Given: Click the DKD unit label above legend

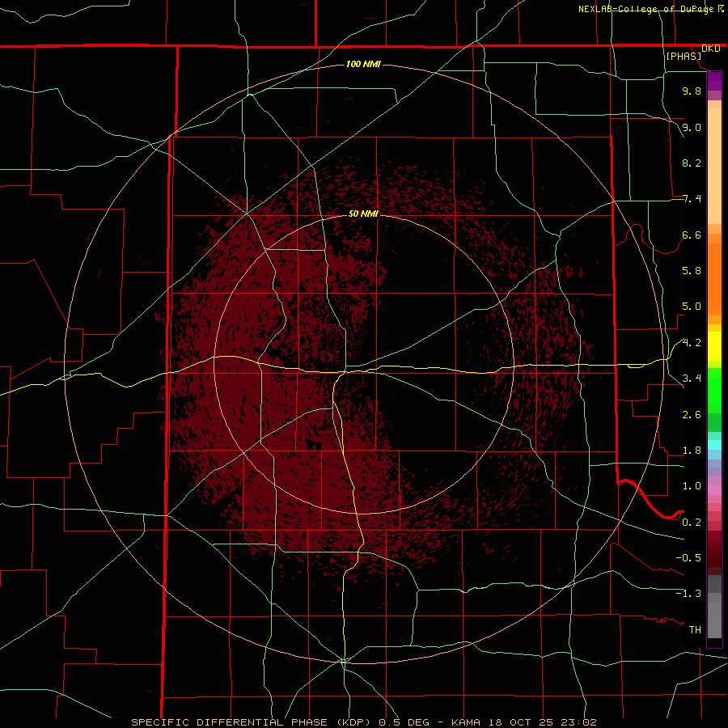Looking at the screenshot, I should click(x=710, y=49).
